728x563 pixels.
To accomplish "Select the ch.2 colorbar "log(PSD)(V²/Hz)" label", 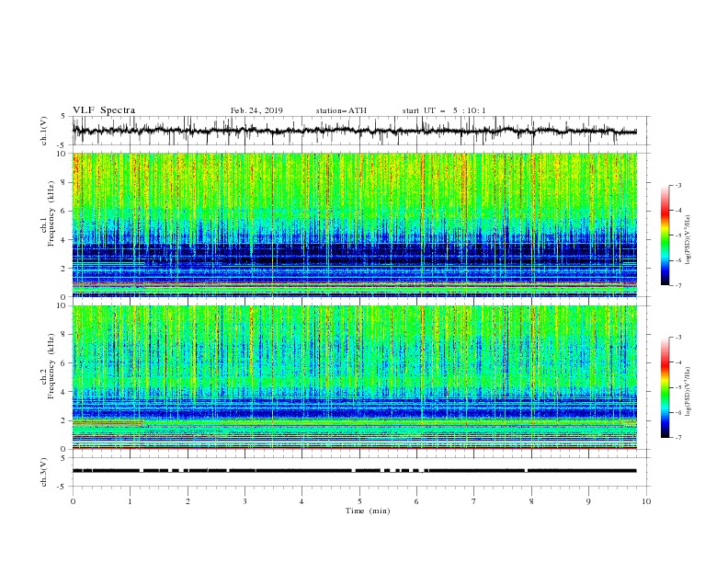I will coord(688,391).
